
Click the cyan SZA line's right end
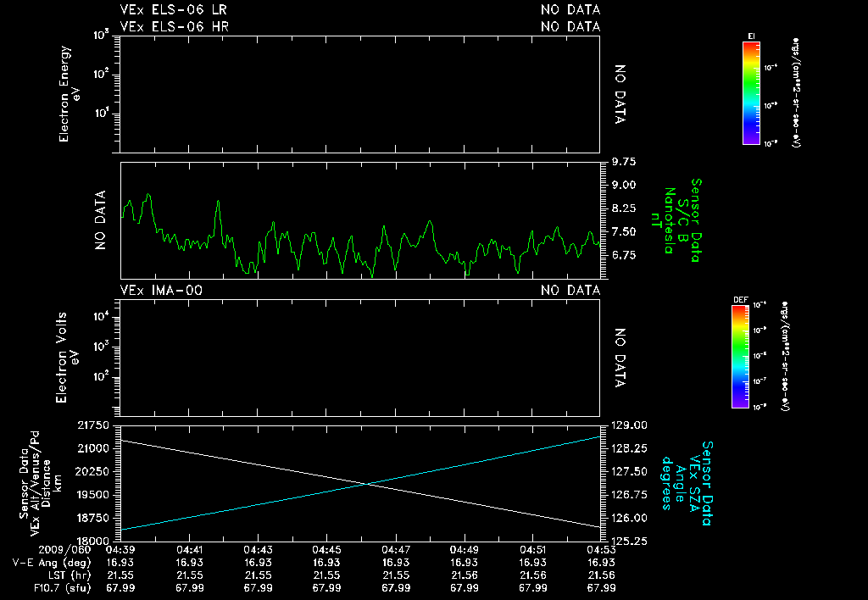click(599, 436)
